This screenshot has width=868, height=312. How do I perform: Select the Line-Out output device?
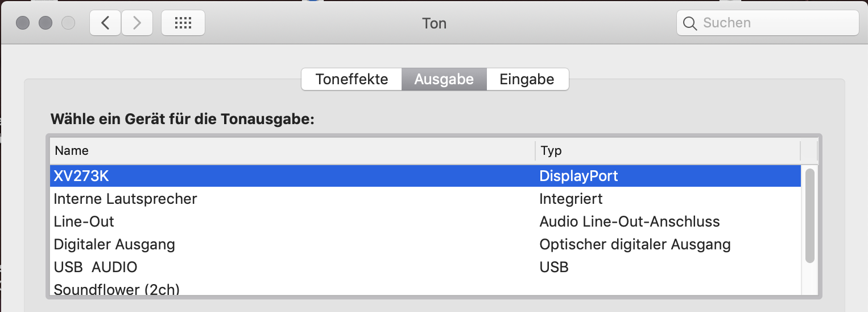[425, 221]
